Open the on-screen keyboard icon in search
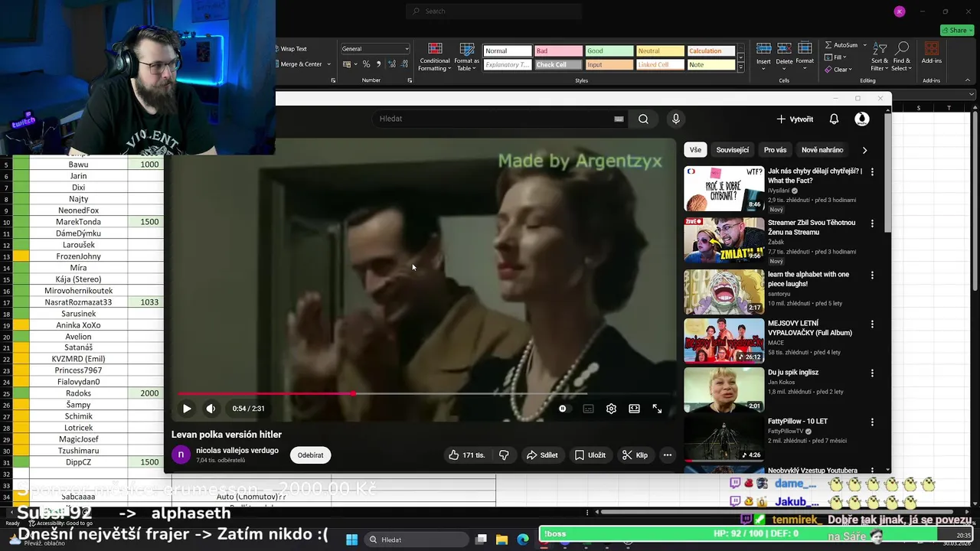This screenshot has height=551, width=980. click(x=619, y=119)
